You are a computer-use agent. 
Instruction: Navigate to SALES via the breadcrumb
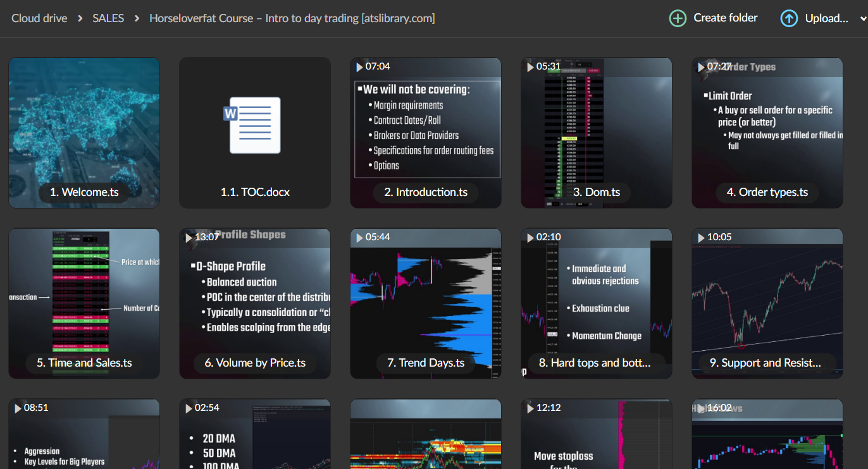coord(108,18)
